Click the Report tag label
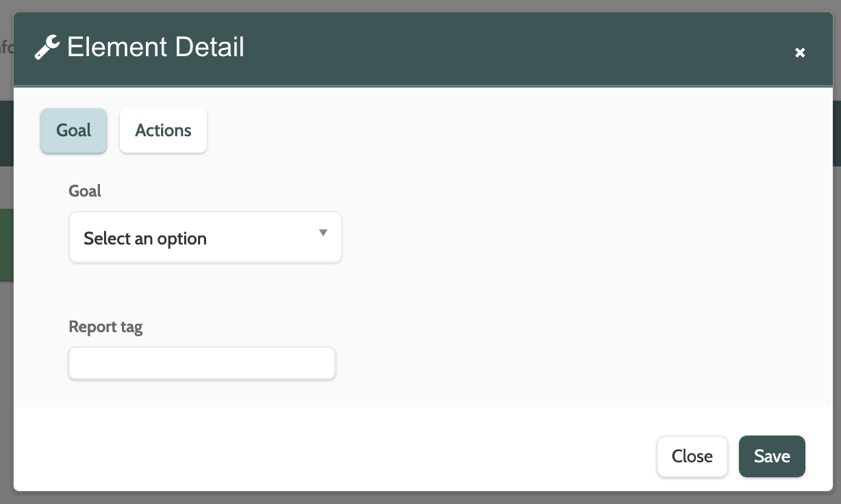Image resolution: width=841 pixels, height=504 pixels. pos(105,327)
